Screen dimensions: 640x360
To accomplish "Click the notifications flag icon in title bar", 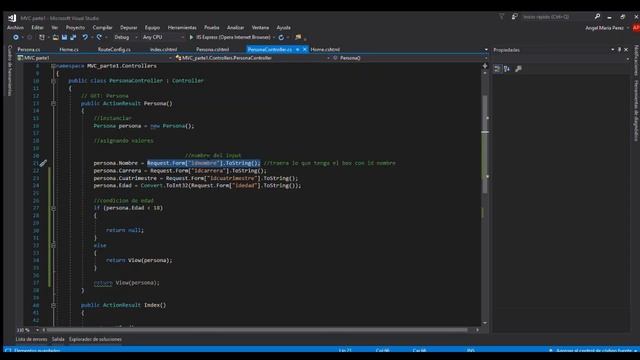I will point(501,17).
